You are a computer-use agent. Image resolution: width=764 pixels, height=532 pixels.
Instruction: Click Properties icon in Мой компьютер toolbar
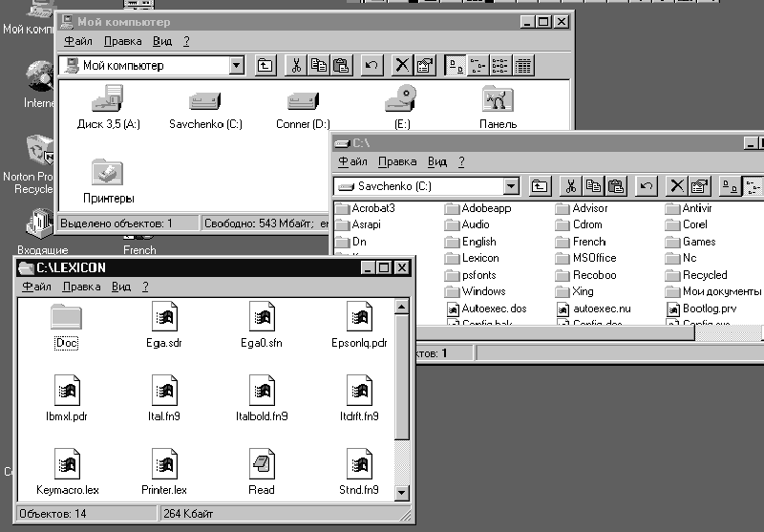coord(425,65)
